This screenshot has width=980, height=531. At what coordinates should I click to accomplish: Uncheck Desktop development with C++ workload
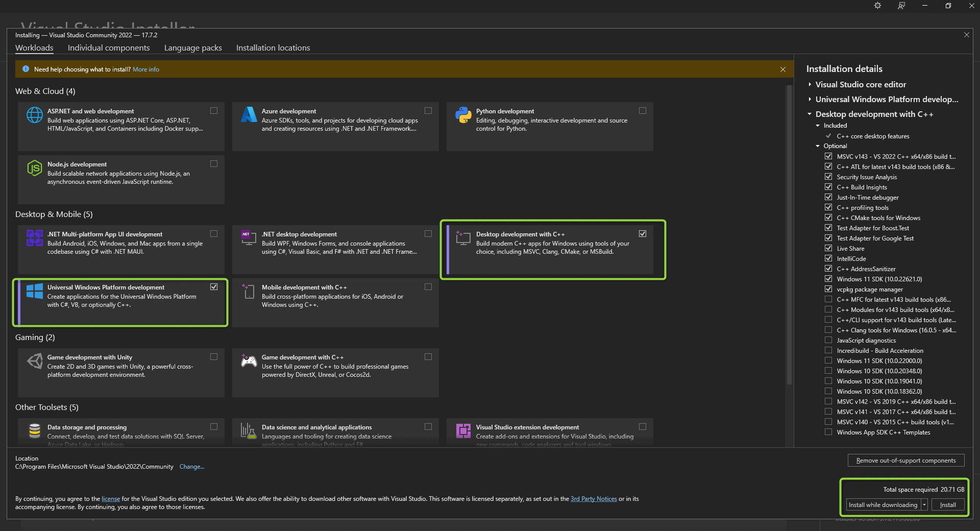[643, 234]
